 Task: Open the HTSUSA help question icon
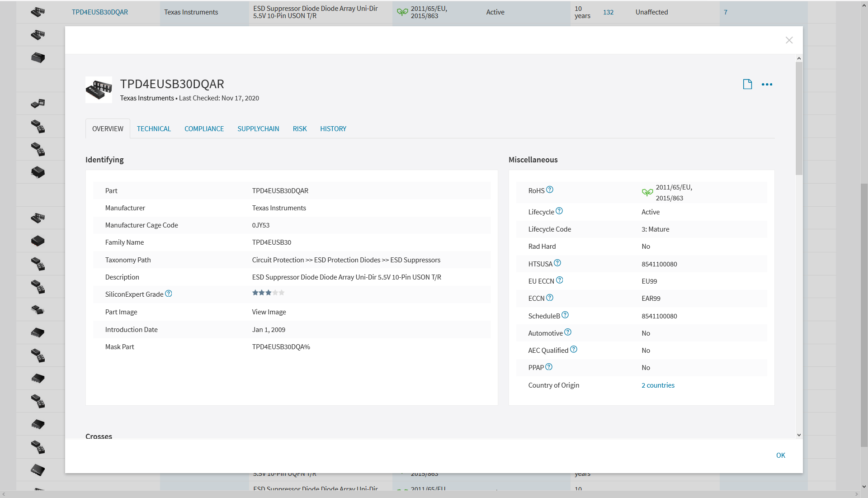(558, 262)
